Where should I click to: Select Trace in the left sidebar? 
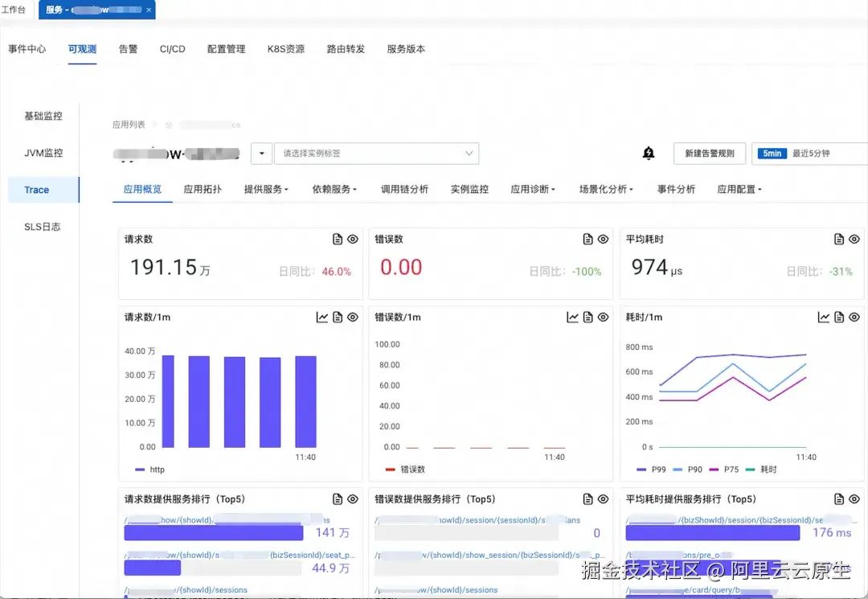point(36,190)
